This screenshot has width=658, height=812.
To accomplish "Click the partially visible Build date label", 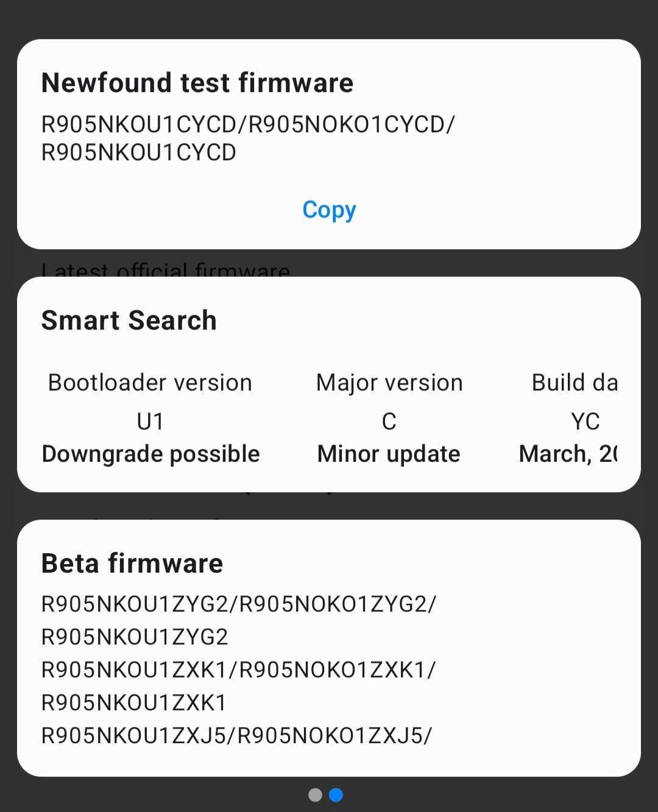I will pyautogui.click(x=574, y=383).
